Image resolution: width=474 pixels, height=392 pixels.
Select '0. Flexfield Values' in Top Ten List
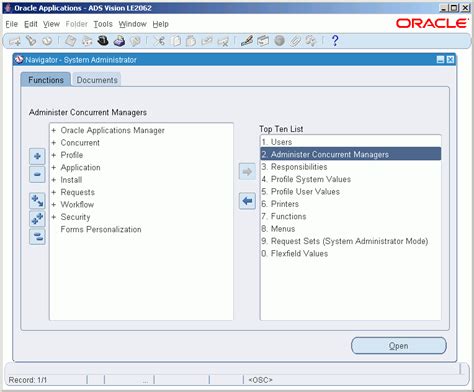click(x=351, y=254)
